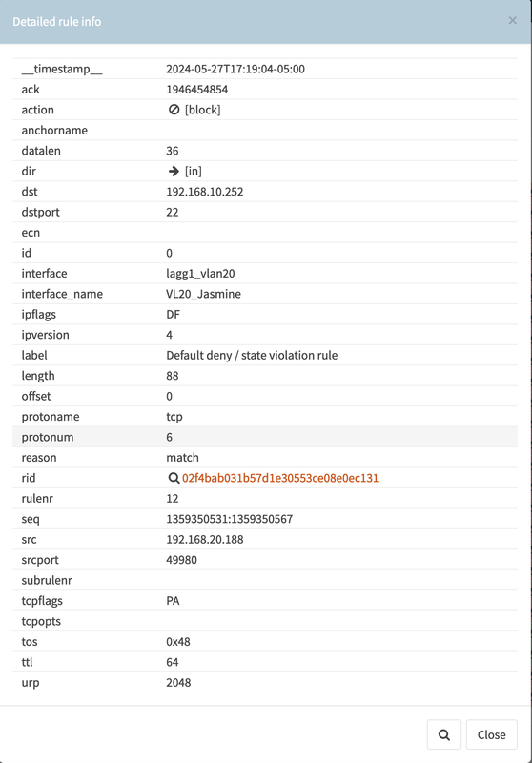
Task: Select ttl value 64
Action: [x=173, y=662]
